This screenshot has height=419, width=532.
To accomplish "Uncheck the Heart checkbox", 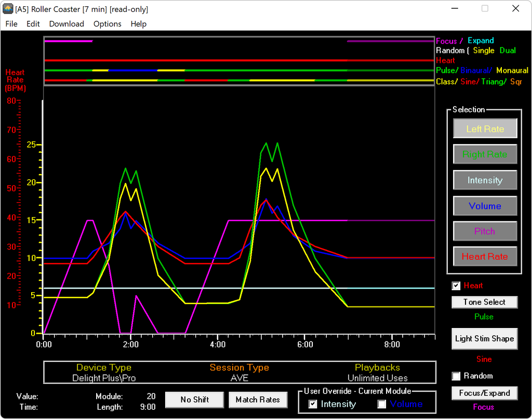I will coord(456,285).
